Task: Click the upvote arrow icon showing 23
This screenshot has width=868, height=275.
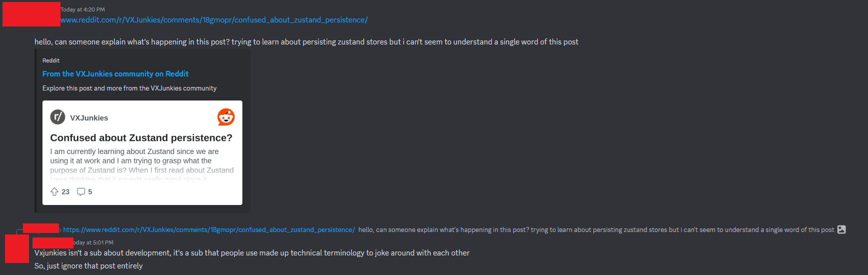Action: coord(54,191)
